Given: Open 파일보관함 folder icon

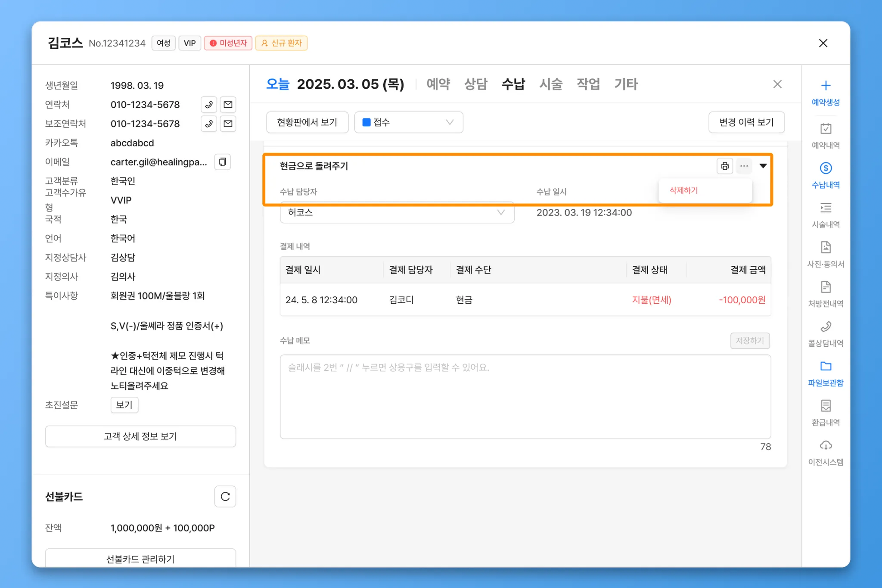Looking at the screenshot, I should tap(825, 366).
